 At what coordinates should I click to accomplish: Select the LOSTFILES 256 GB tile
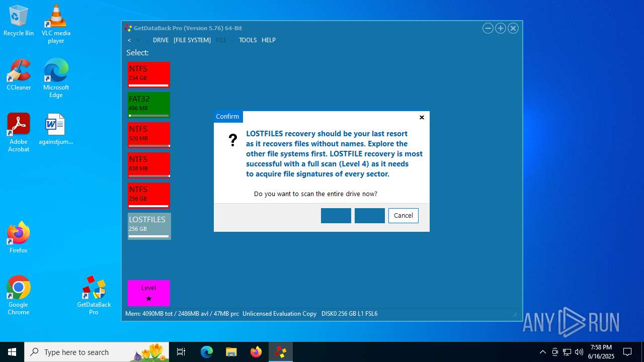(x=149, y=226)
